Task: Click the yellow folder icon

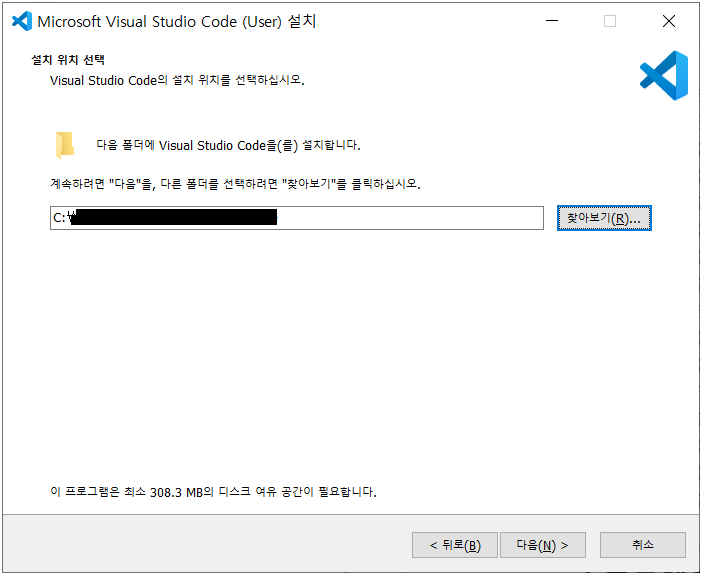Action: (65, 145)
